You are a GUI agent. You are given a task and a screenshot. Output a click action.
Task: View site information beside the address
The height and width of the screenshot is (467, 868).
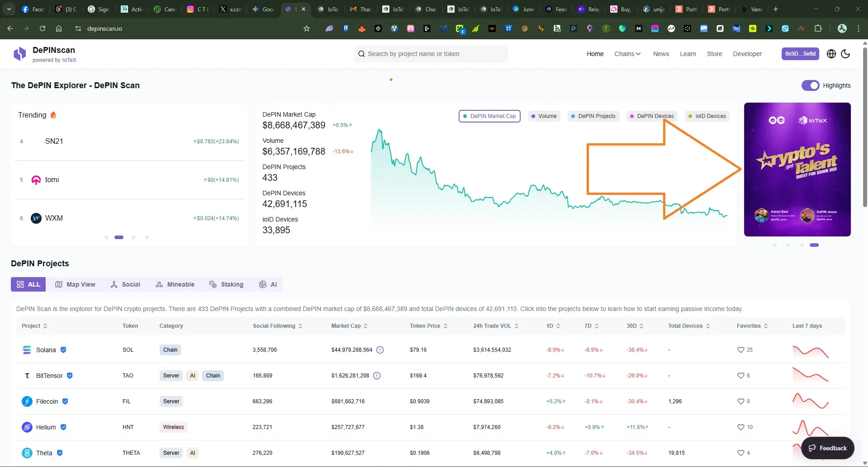click(x=78, y=28)
